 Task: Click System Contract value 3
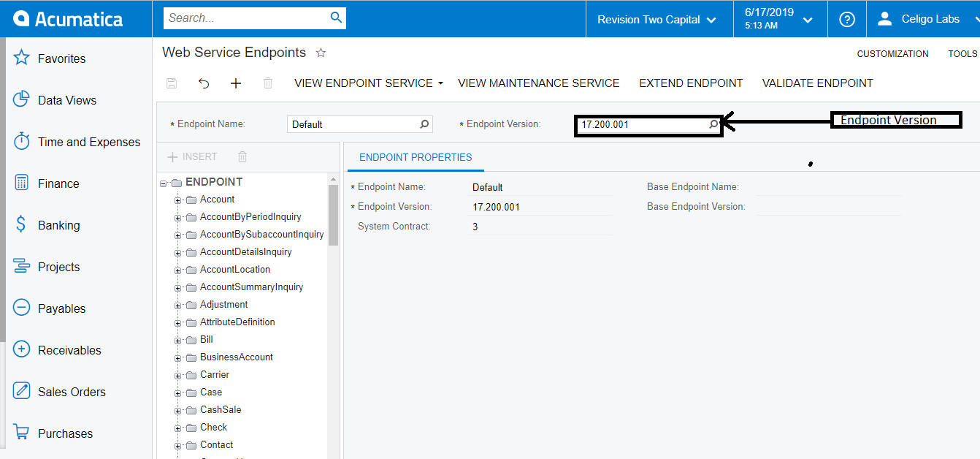(x=540, y=227)
